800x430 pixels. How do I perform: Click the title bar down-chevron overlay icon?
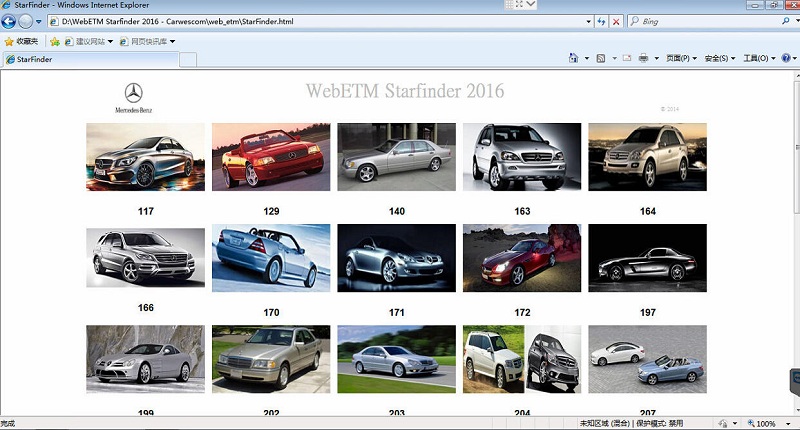coord(531,4)
